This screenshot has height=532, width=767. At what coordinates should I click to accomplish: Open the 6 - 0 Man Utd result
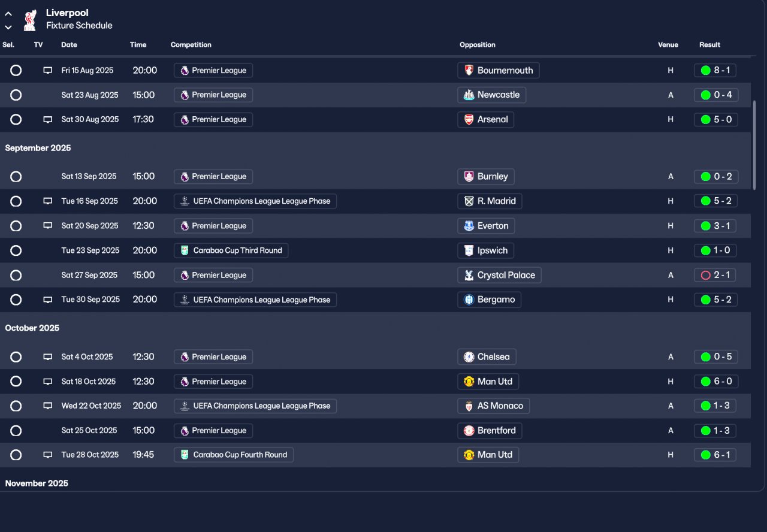tap(715, 382)
